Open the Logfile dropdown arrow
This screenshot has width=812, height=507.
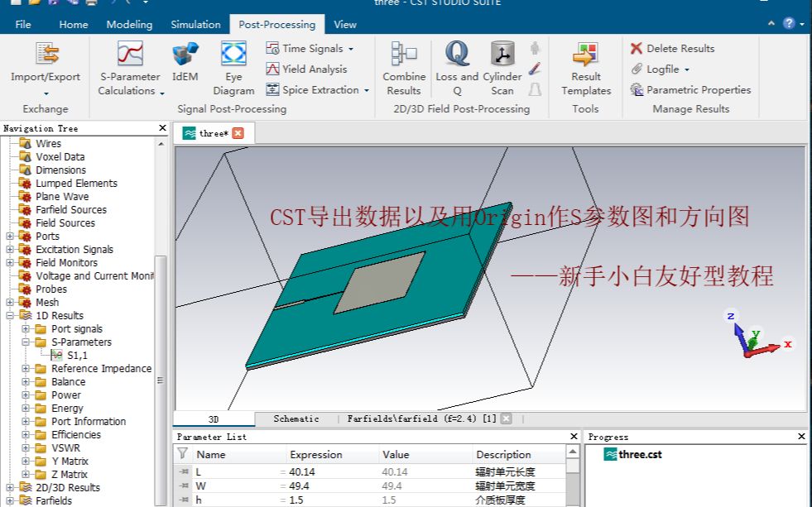pyautogui.click(x=687, y=69)
